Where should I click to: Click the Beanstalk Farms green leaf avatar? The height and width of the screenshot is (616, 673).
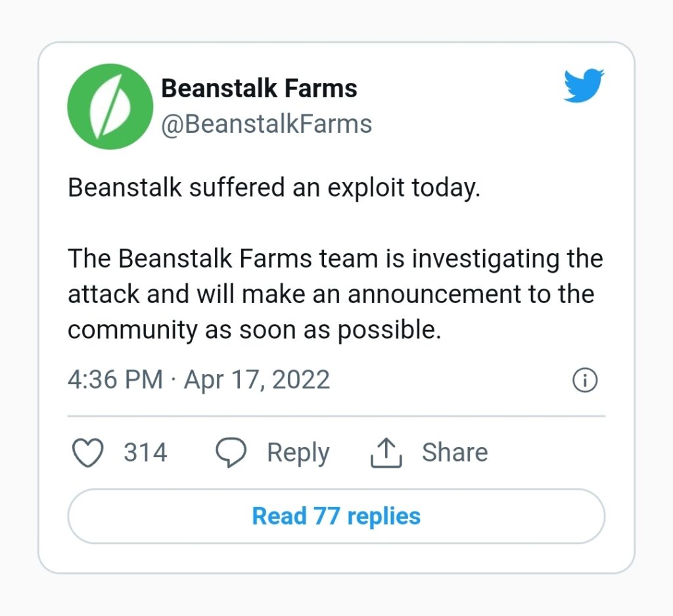click(110, 107)
